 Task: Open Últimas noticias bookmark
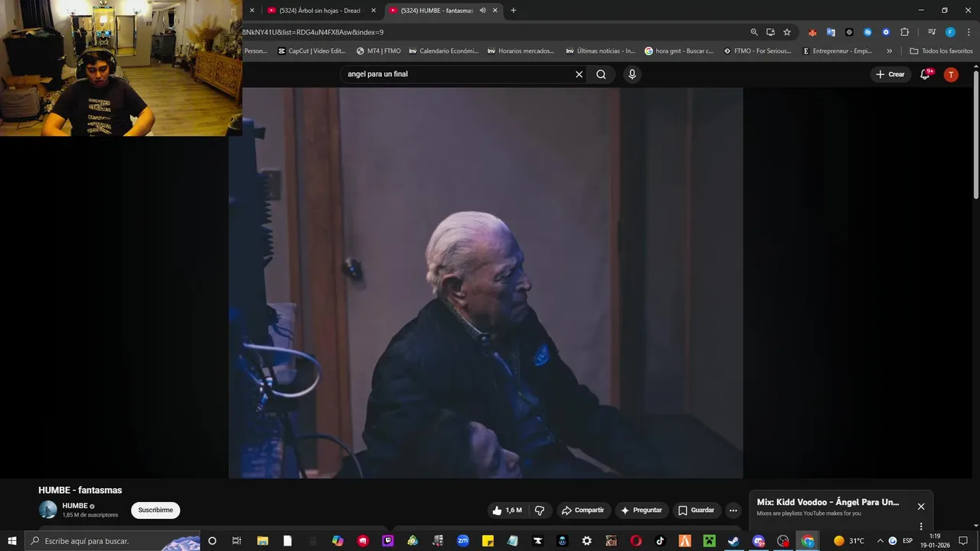601,51
